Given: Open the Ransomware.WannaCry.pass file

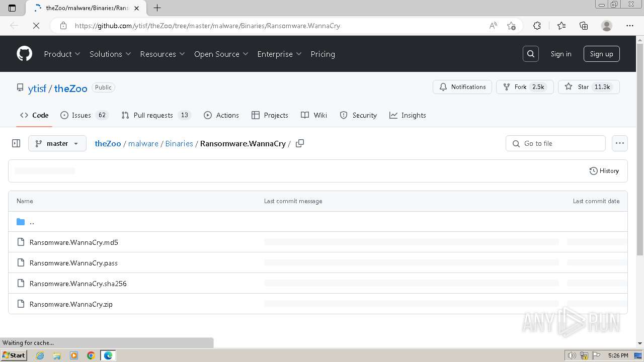Looking at the screenshot, I should click(x=73, y=263).
